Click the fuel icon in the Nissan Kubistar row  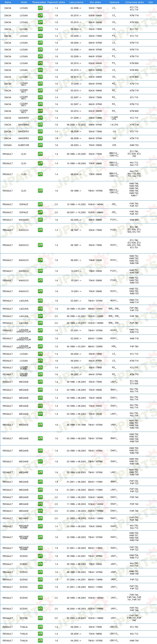[40, 145]
